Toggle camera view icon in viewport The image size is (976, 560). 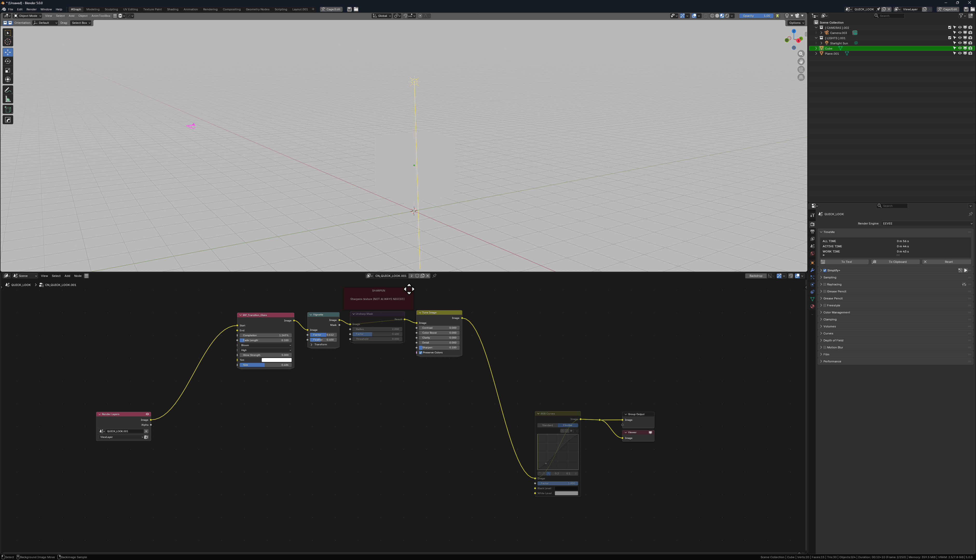[x=801, y=70]
